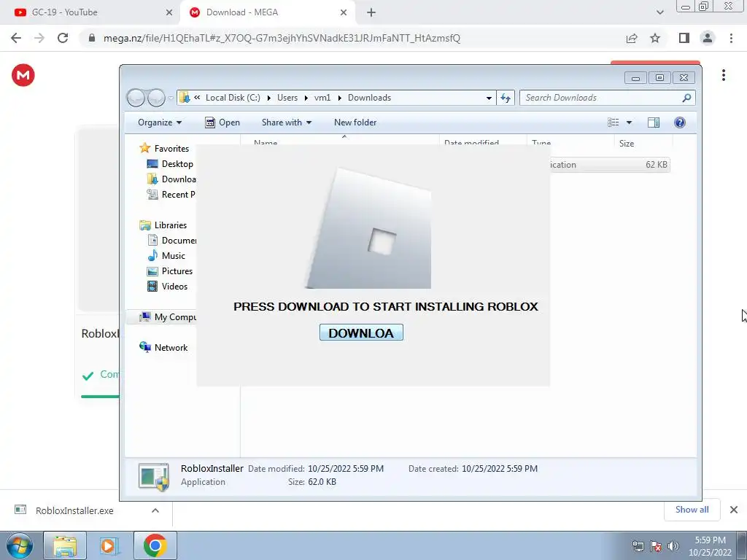Select Libraries in navigation pane
Image resolution: width=747 pixels, height=560 pixels.
coord(163,225)
